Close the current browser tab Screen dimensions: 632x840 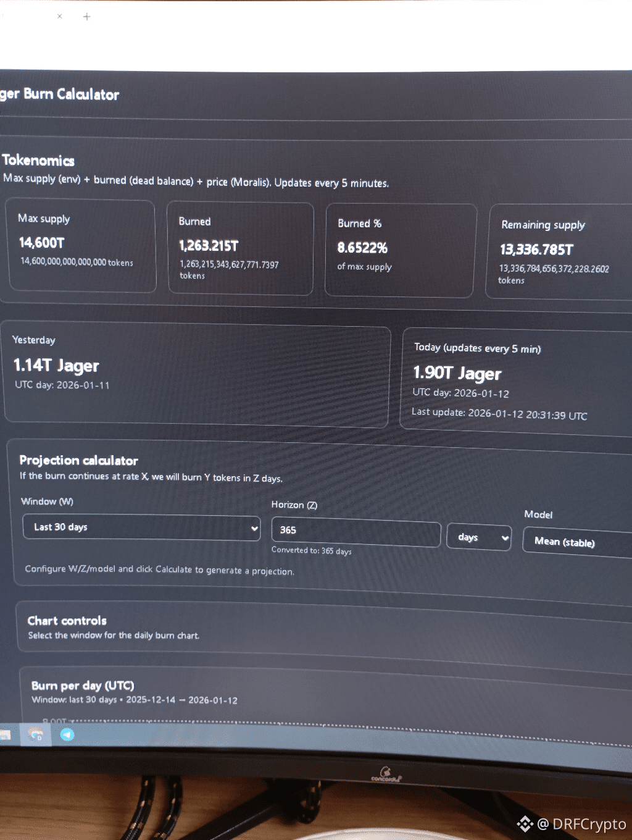point(59,17)
